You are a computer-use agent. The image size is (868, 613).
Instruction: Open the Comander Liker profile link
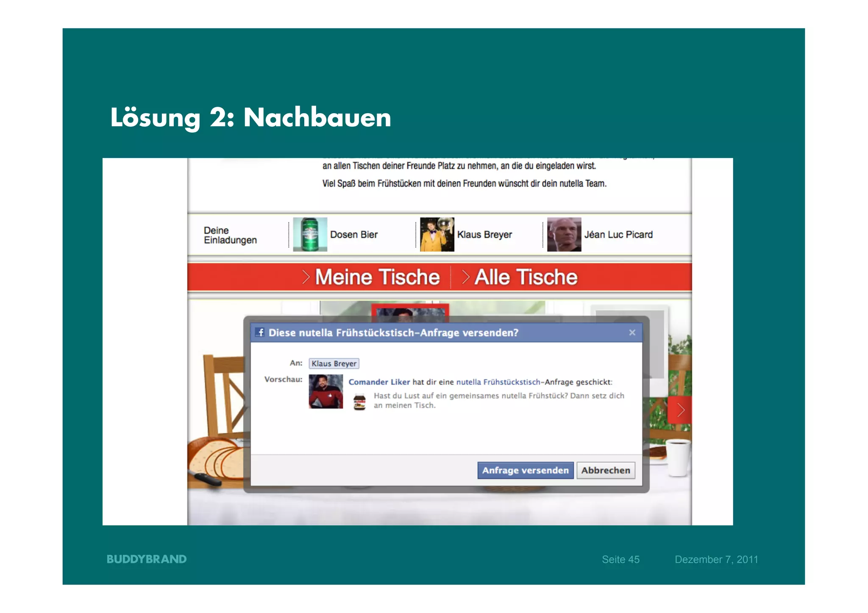[x=379, y=382]
